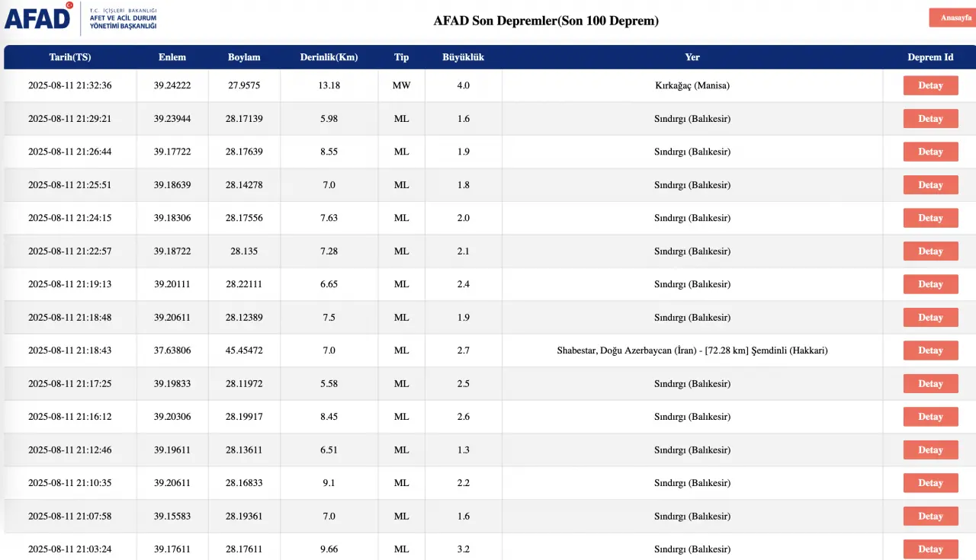
Task: Open Detay for the 21:03:24 earthquake
Action: [930, 549]
